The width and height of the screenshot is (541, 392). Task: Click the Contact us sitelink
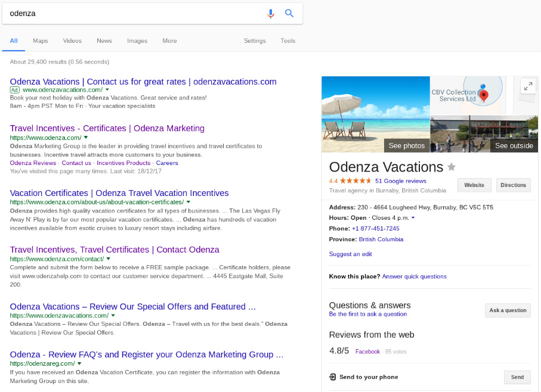(x=76, y=163)
